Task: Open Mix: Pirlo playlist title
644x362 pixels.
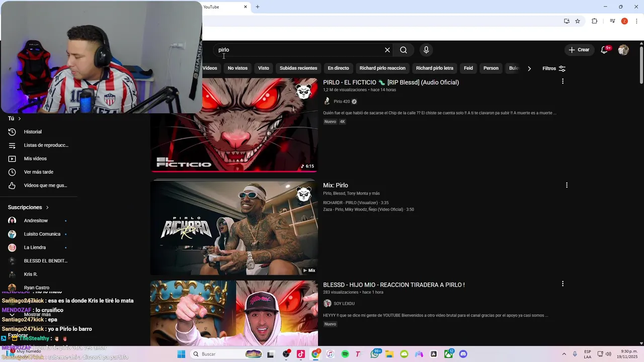Action: click(336, 186)
